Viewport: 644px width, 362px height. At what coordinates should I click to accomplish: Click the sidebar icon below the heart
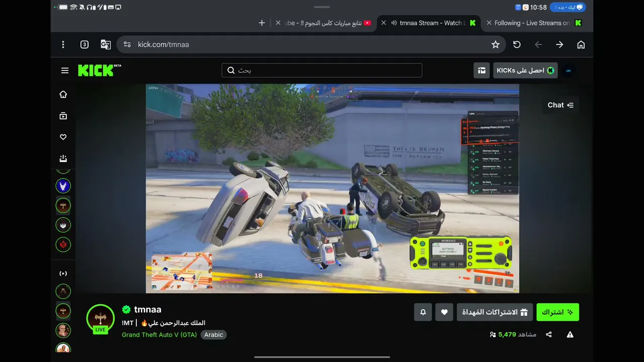(x=63, y=159)
